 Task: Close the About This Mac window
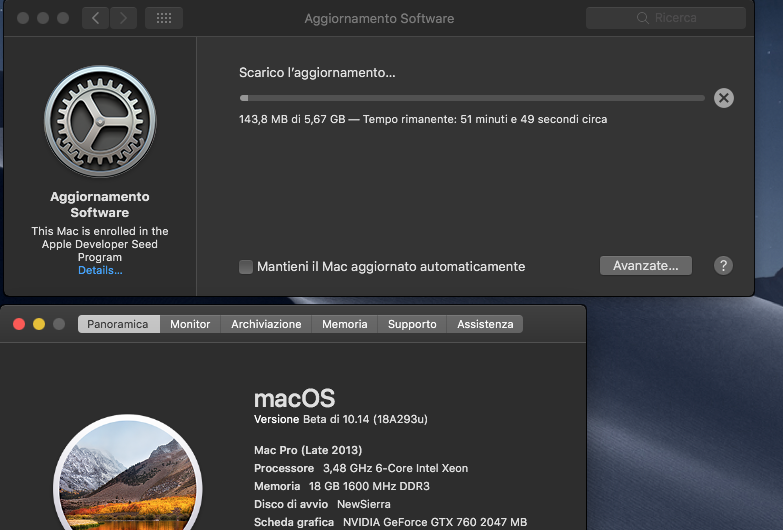pyautogui.click(x=19, y=324)
